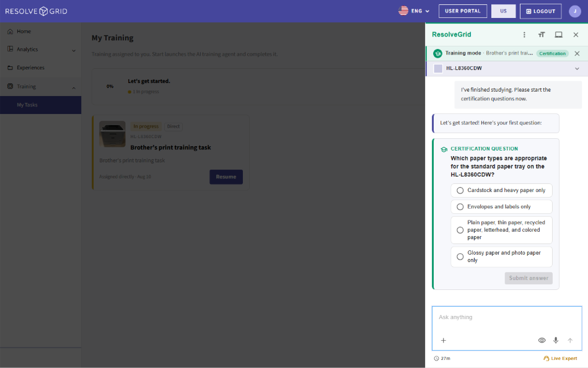Click the Experiences folder icon
The width and height of the screenshot is (588, 368).
click(10, 68)
